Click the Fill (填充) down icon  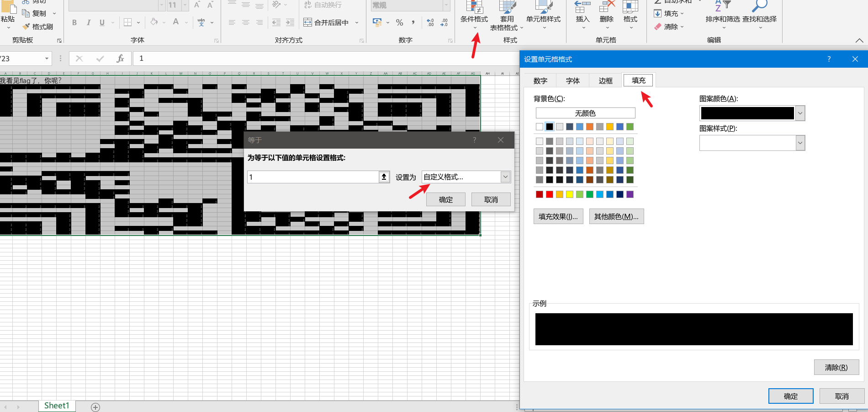point(658,13)
